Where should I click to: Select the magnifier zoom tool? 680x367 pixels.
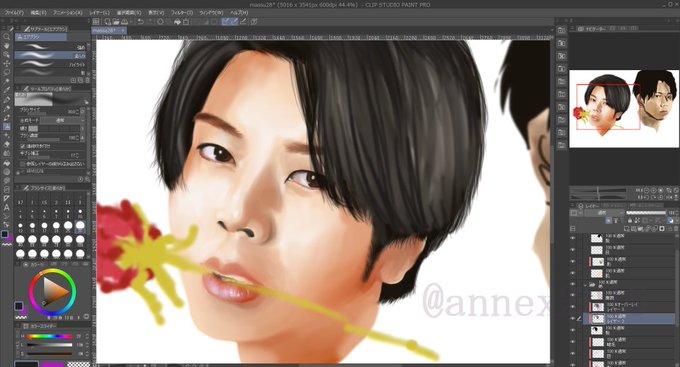[7, 36]
